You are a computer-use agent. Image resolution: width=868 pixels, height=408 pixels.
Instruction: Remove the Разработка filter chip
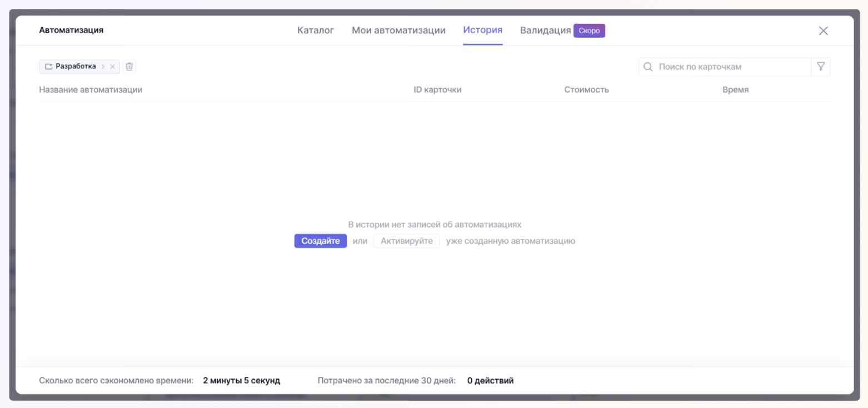coord(113,67)
